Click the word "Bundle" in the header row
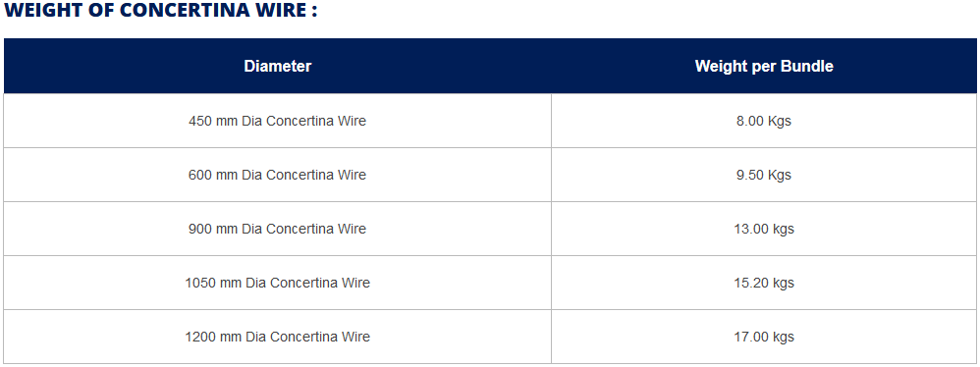980x367 pixels. (x=809, y=66)
